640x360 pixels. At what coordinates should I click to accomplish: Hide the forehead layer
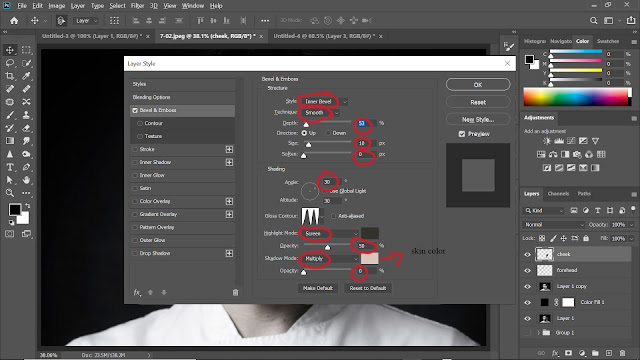(x=527, y=270)
